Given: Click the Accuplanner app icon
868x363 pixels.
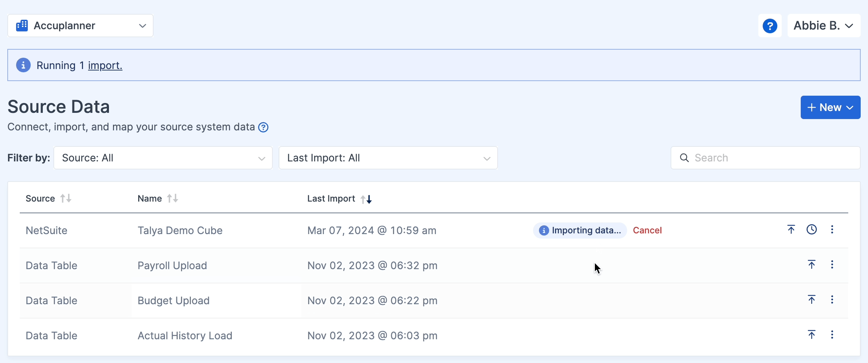Looking at the screenshot, I should point(21,25).
